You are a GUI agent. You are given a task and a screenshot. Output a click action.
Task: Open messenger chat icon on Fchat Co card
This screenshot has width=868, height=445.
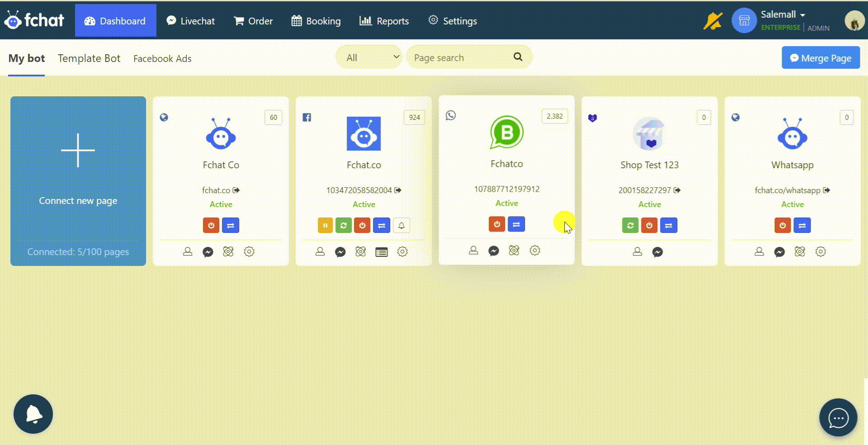(208, 252)
